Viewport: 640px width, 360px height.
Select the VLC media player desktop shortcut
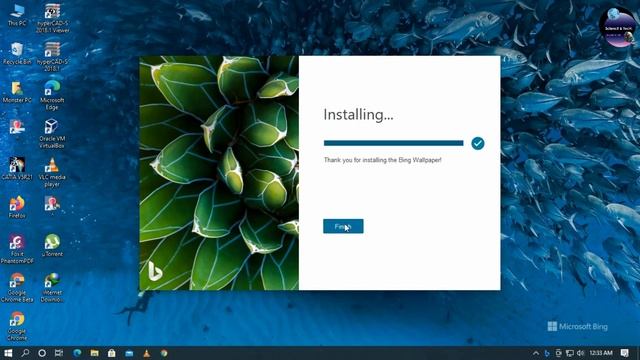[52, 172]
